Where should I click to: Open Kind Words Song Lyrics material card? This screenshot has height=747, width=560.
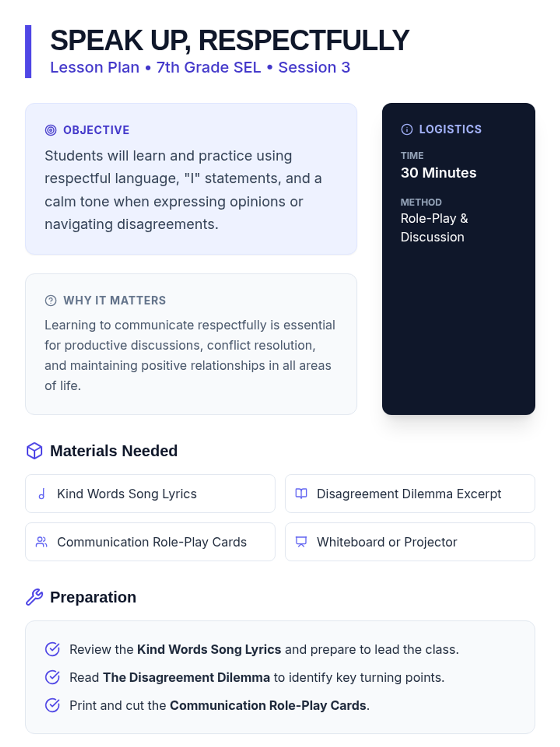click(x=150, y=494)
